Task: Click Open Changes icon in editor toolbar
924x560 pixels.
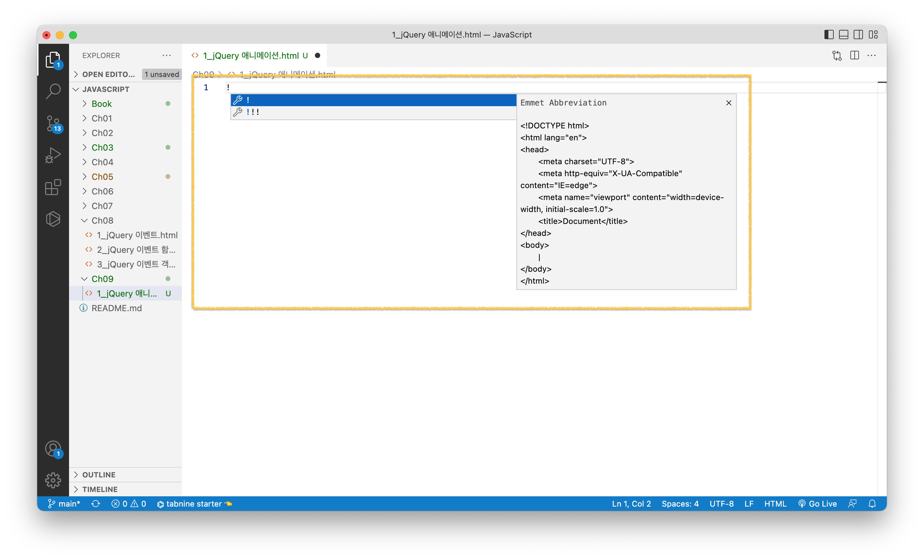Action: tap(837, 55)
